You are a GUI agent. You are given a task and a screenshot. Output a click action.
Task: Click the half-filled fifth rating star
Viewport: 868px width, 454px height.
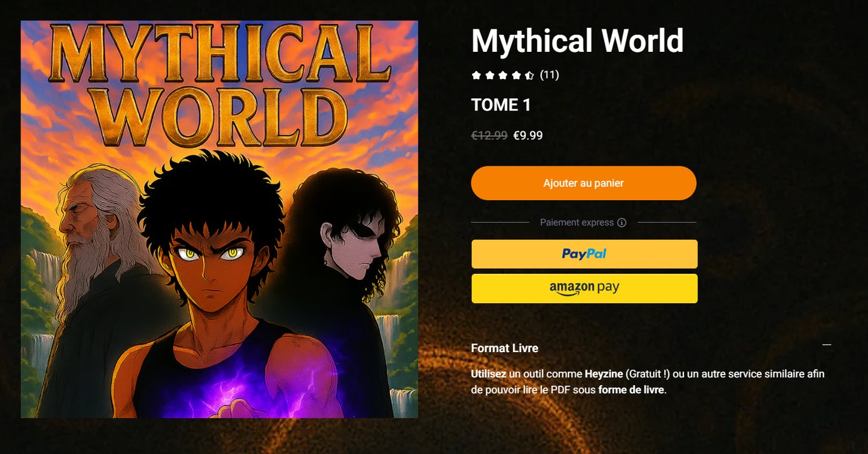529,75
